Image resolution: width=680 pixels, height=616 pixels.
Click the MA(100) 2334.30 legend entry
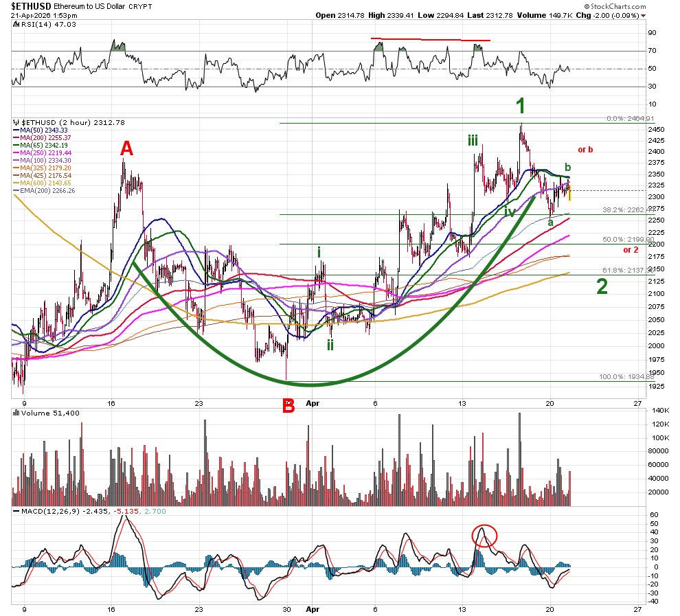(42, 161)
